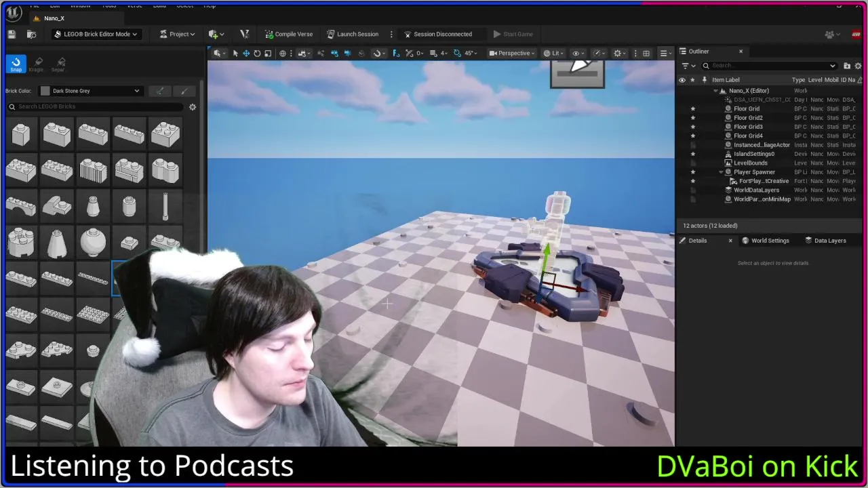The height and width of the screenshot is (488, 868).
Task: Click the pin column header icon
Action: (x=705, y=80)
